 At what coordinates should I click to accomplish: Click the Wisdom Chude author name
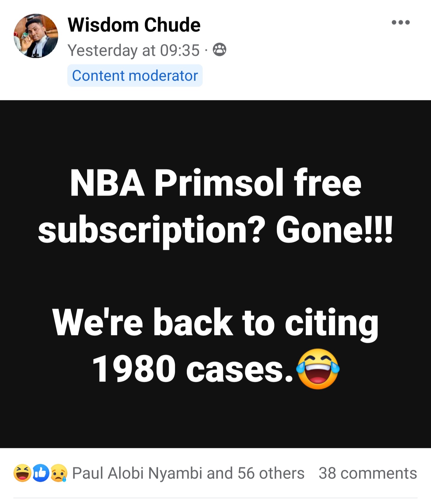[x=134, y=25]
